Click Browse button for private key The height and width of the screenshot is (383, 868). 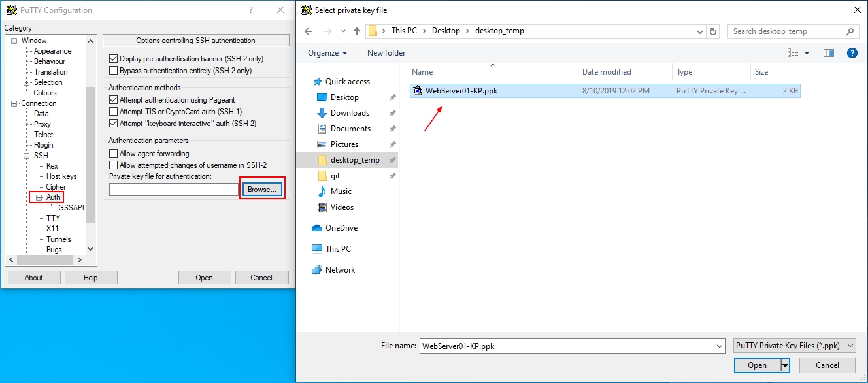click(262, 190)
